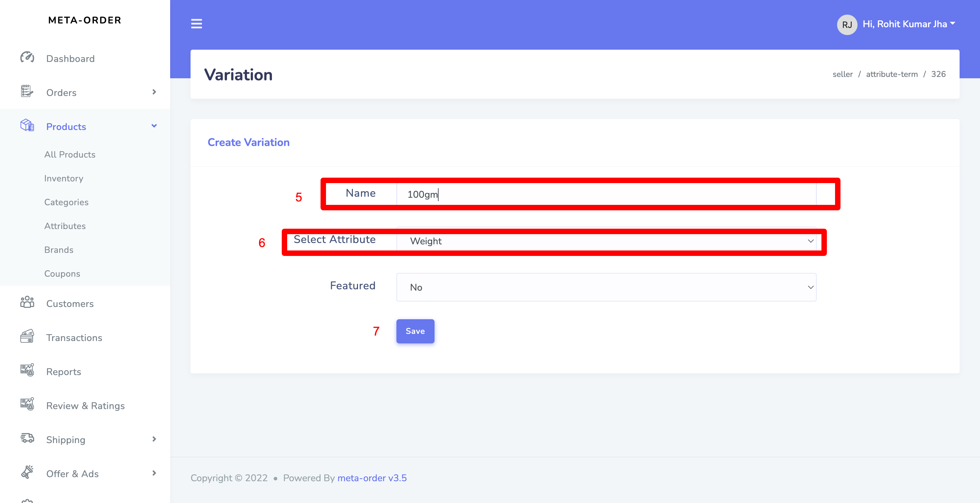Click the Dashboard speedometer icon
Image resolution: width=980 pixels, height=503 pixels.
(27, 58)
